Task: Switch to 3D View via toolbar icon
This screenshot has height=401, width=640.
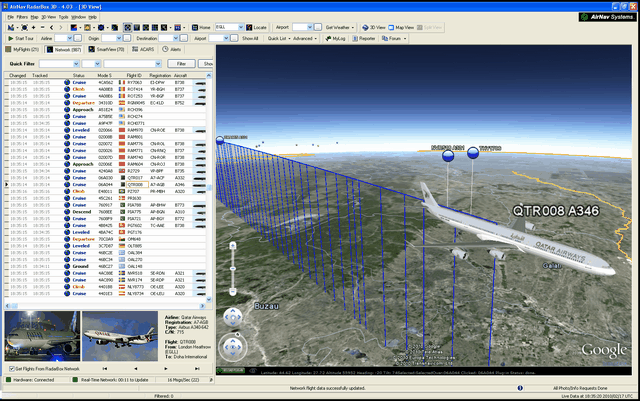Action: point(373,27)
